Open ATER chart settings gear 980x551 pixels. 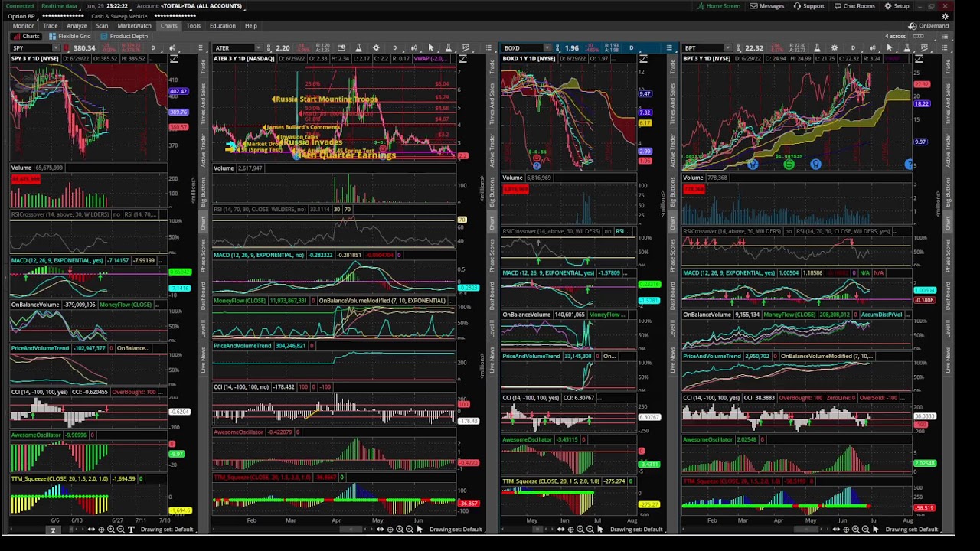click(376, 48)
